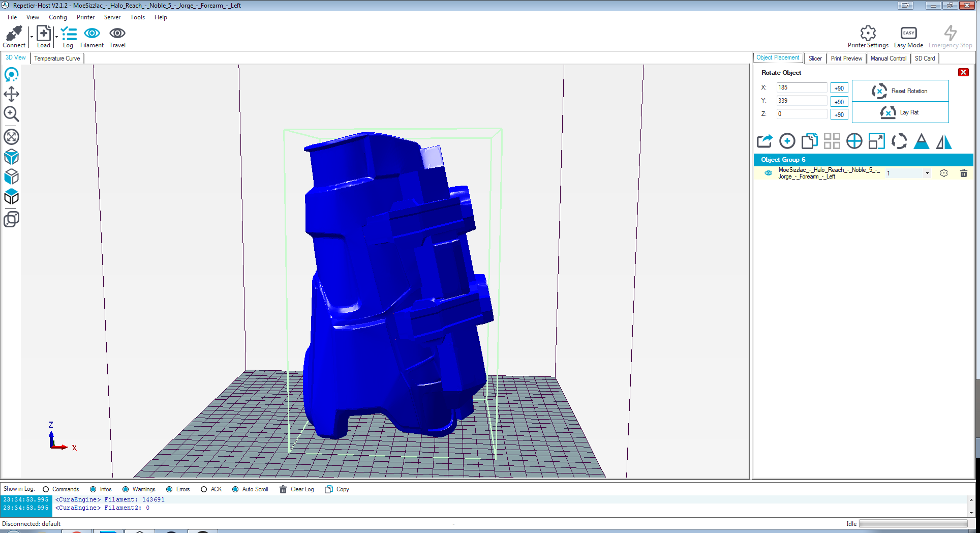Click the Cut object triangle icon
The width and height of the screenshot is (980, 533).
pos(922,141)
